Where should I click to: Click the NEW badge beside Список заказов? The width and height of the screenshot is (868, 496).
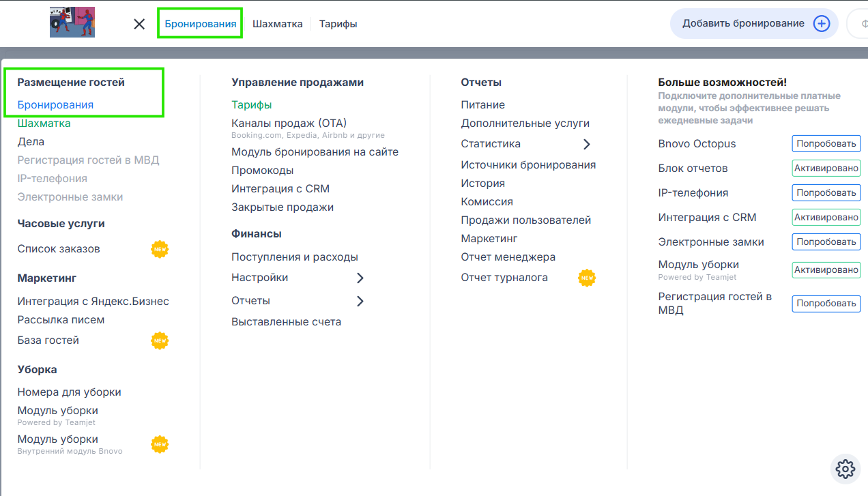(x=160, y=249)
